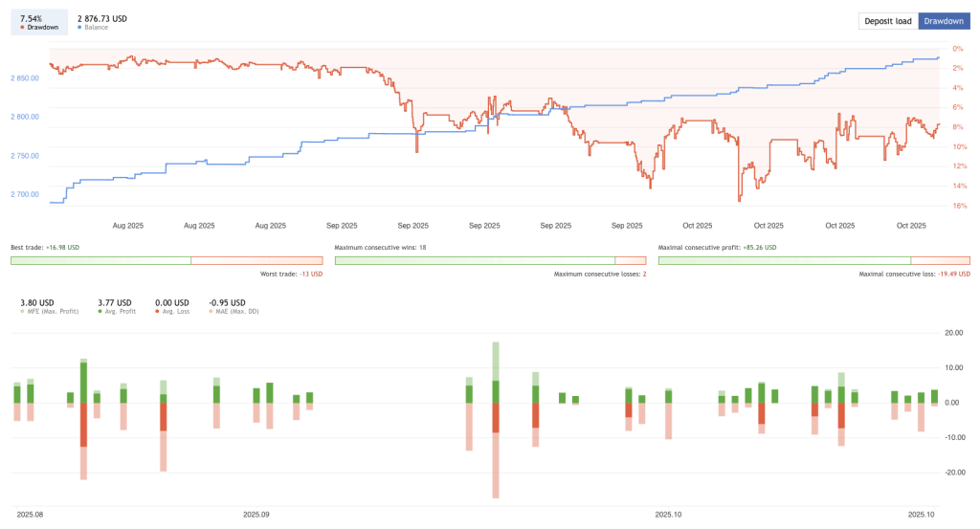Click the green Best trade bar
This screenshot has height=529, width=980.
click(100, 260)
